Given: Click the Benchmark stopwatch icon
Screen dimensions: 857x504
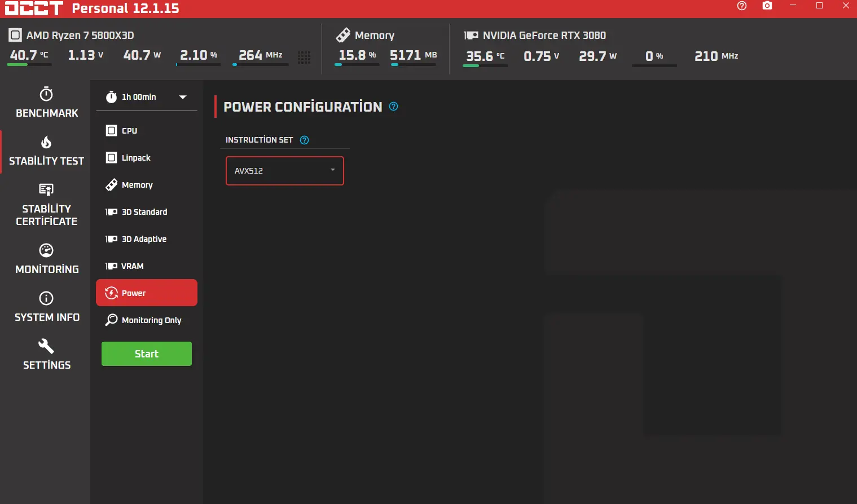Looking at the screenshot, I should pyautogui.click(x=46, y=94).
